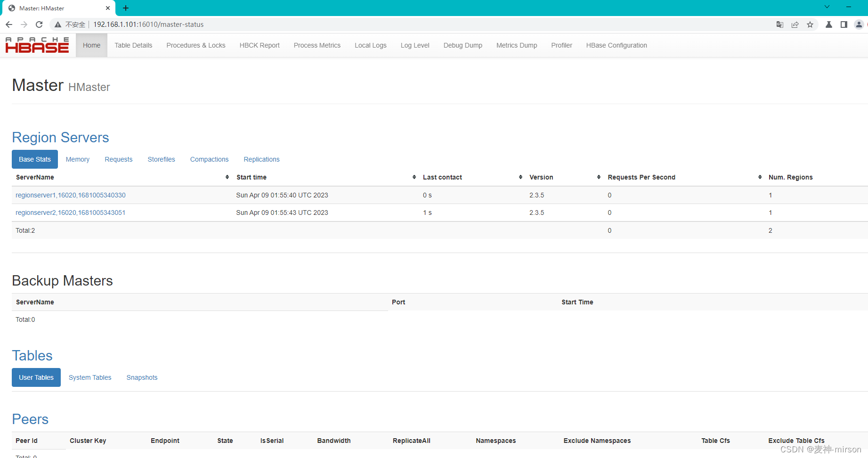Click the Tables heading link
Screen dimensions: 868x458
32,356
